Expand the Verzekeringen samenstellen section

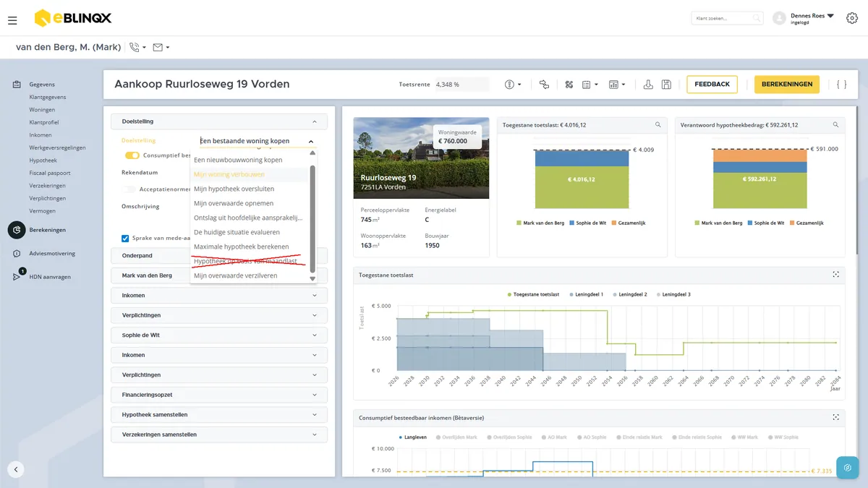pos(219,435)
